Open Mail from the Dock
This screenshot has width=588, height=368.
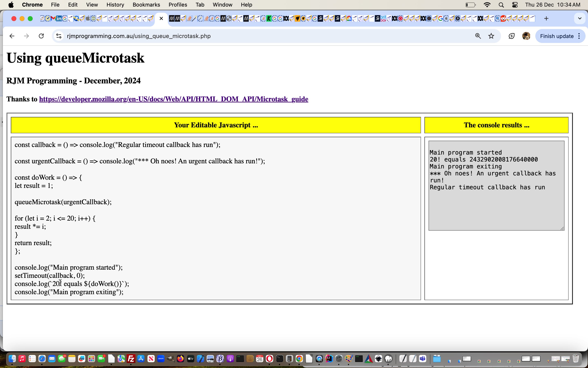(52, 359)
